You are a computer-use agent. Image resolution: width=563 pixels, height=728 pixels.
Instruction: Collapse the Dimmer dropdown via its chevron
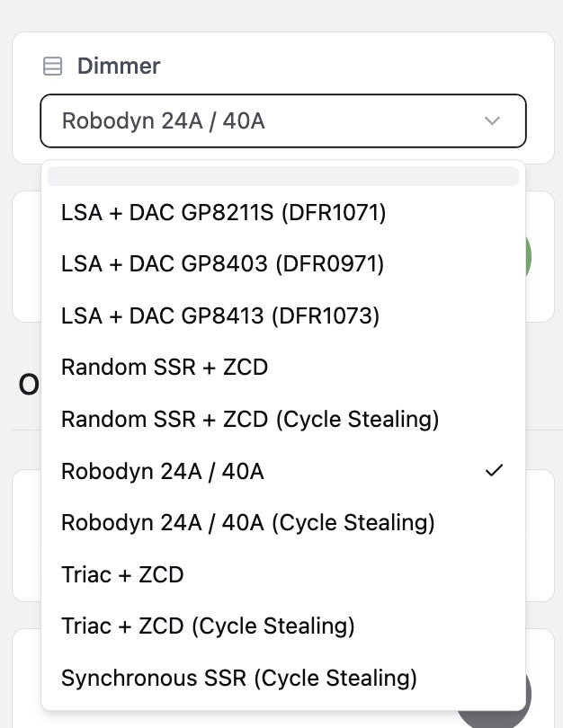[x=492, y=120]
